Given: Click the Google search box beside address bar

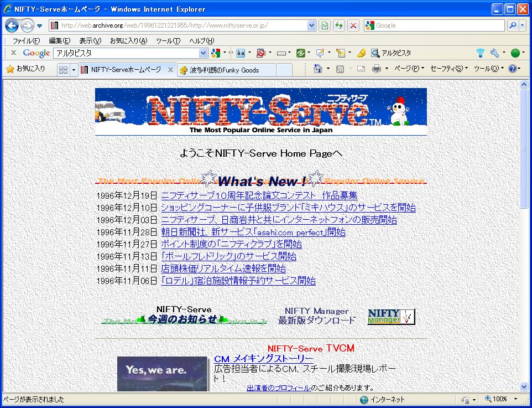Looking at the screenshot, I should (x=434, y=25).
